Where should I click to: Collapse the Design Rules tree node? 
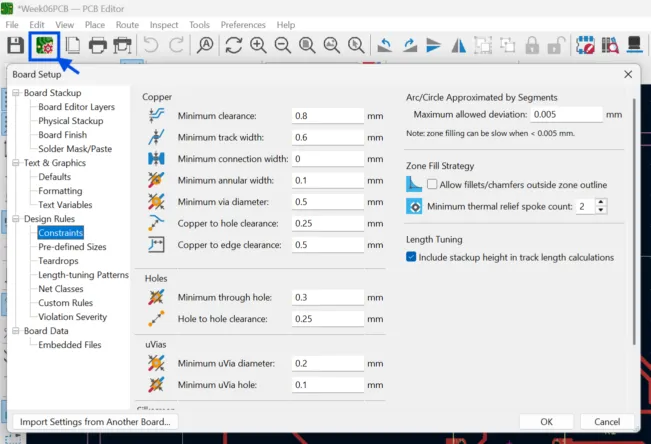(x=16, y=218)
